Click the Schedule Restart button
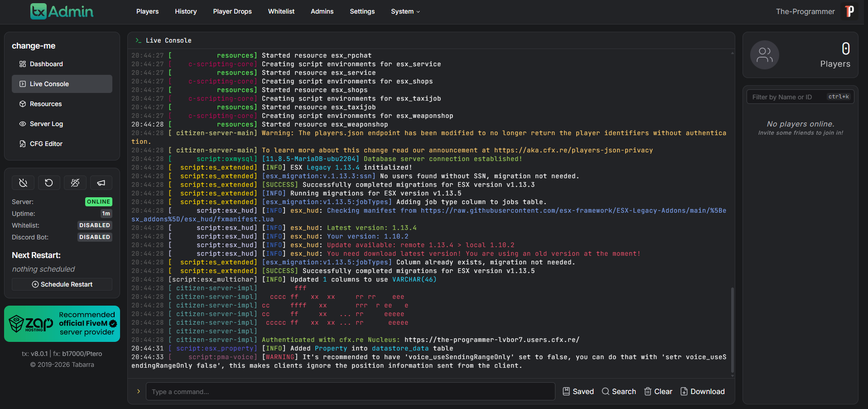Viewport: 868px width, 409px height. pos(62,284)
